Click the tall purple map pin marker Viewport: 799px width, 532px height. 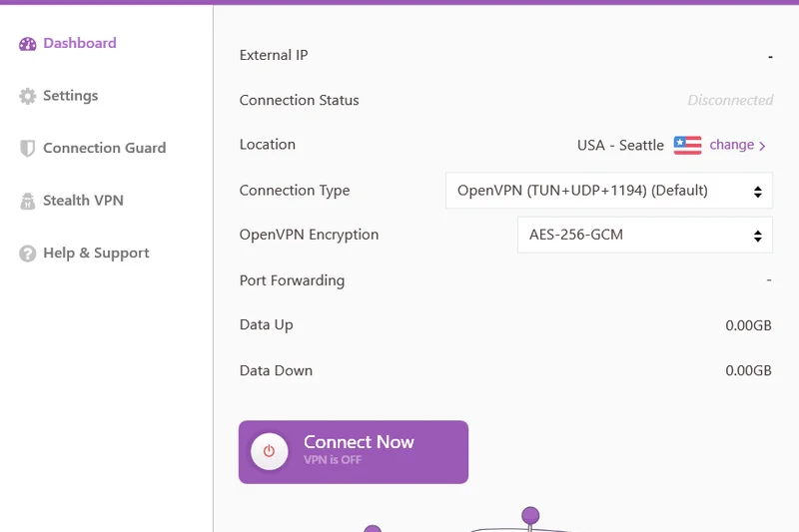[x=530, y=519]
